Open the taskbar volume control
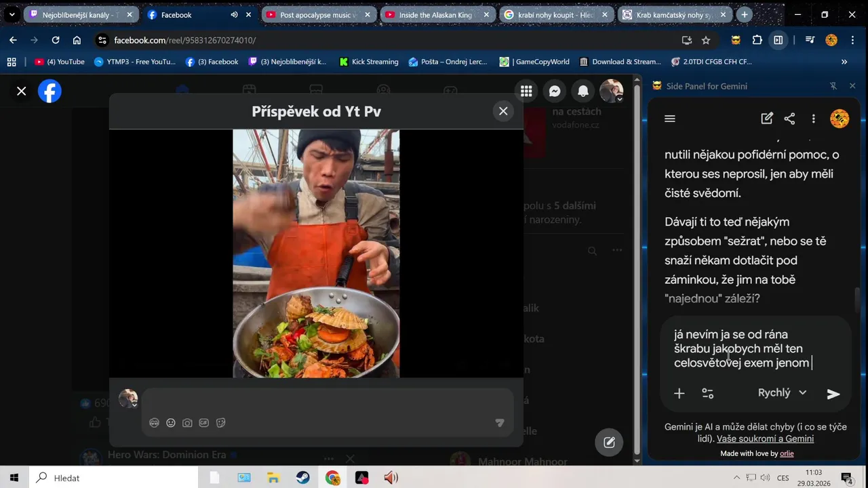This screenshot has height=488, width=868. (765, 478)
